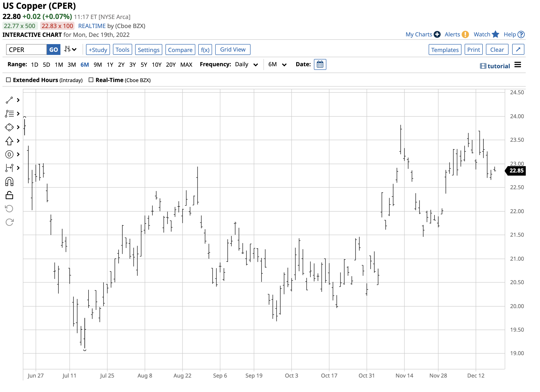This screenshot has width=540, height=392.
Task: Lock the chart drawings
Action: pyautogui.click(x=9, y=195)
